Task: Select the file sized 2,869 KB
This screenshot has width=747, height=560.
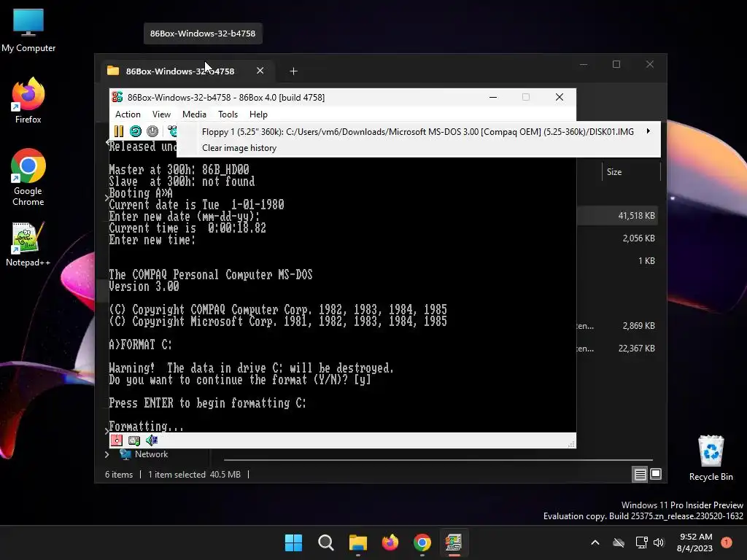Action: [x=638, y=326]
